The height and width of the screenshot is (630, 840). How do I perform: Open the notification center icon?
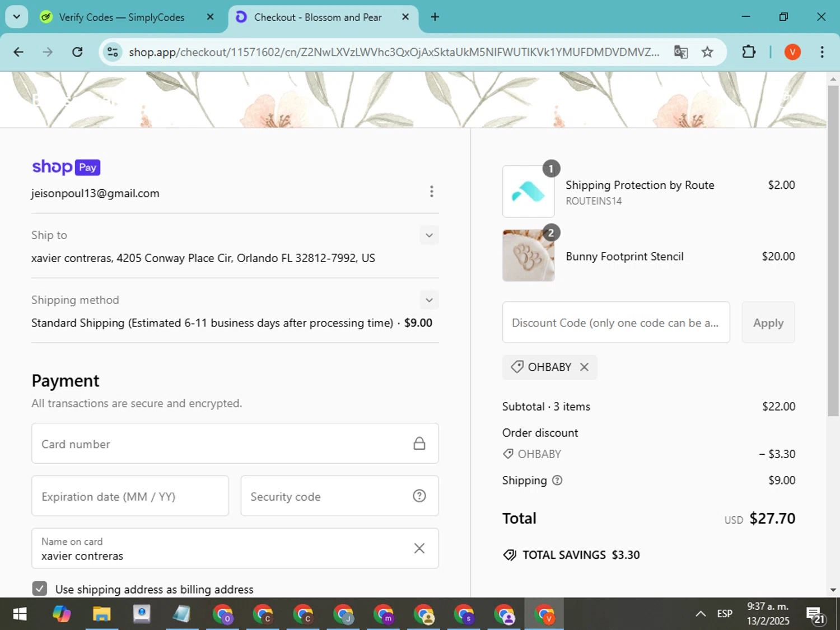coord(815,614)
